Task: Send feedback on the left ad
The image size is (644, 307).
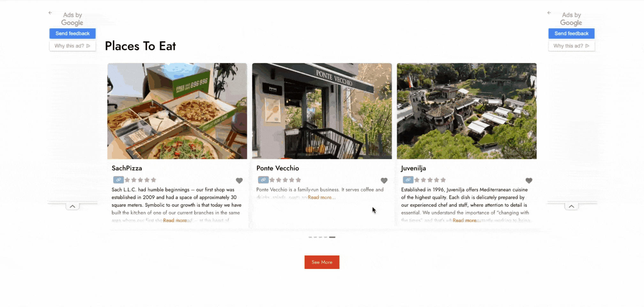Action: point(73,33)
